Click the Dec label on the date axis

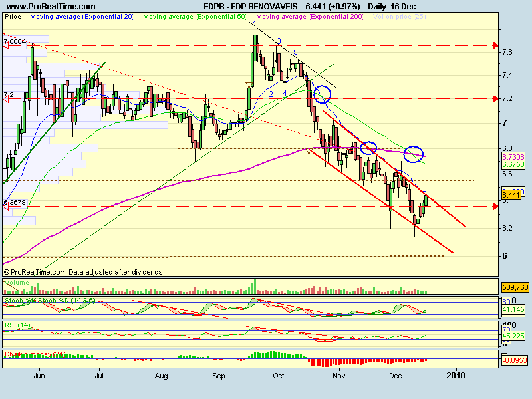coord(396,376)
